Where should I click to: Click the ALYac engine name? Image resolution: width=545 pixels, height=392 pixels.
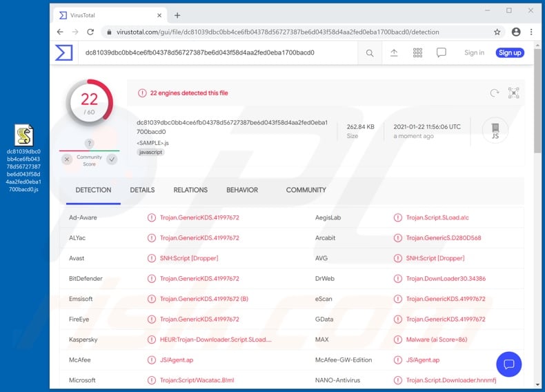pos(77,238)
